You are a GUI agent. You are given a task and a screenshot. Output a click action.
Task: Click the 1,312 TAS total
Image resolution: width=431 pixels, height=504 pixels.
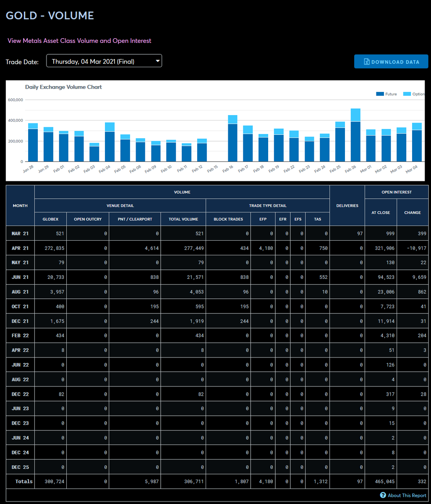[x=321, y=481]
